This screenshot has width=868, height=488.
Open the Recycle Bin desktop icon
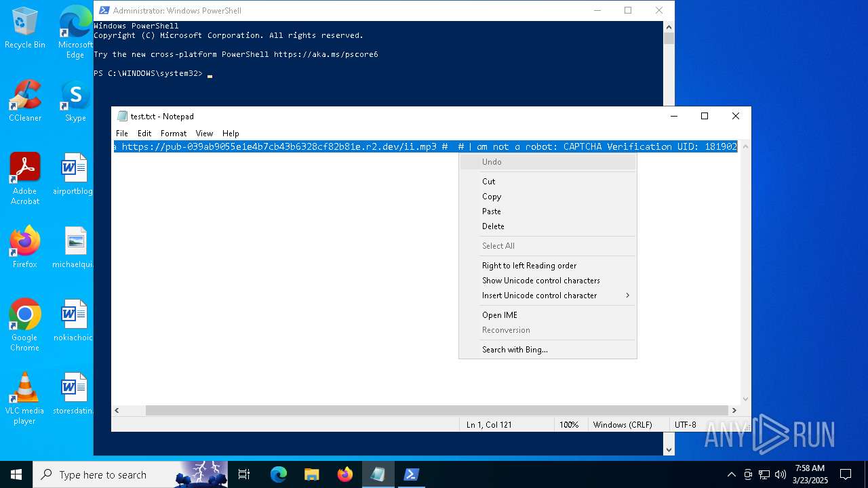(25, 28)
